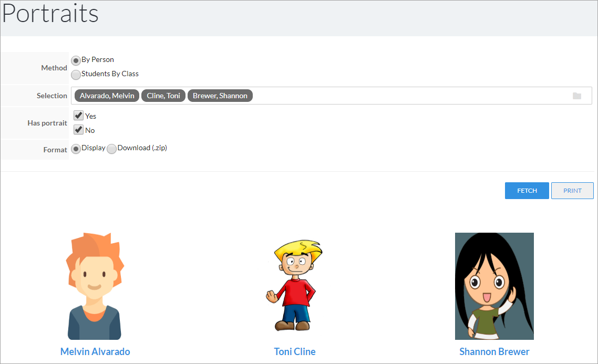598x364 pixels.
Task: Click the Selection field label
Action: [x=51, y=96]
